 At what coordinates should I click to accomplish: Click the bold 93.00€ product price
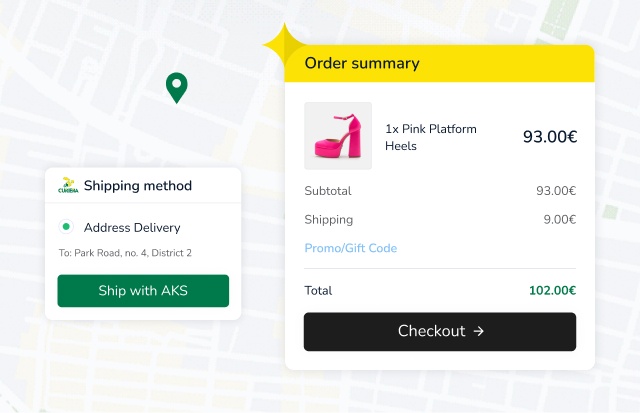549,137
